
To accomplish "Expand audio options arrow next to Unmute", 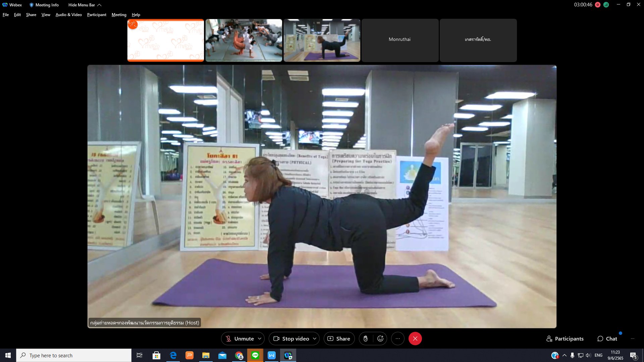I will coord(260,339).
